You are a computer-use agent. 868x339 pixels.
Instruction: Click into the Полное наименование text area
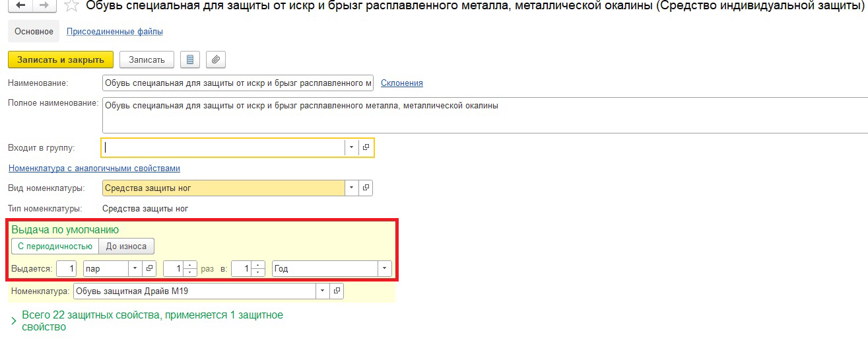tap(485, 116)
